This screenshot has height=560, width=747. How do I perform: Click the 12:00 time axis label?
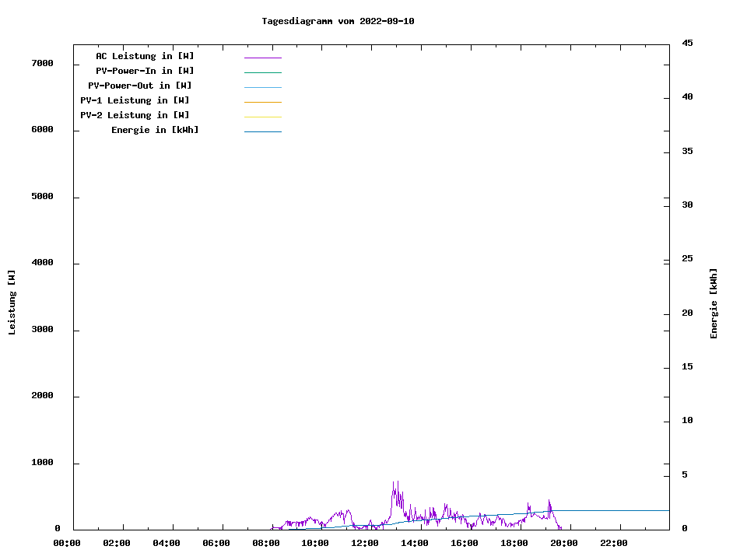point(365,543)
